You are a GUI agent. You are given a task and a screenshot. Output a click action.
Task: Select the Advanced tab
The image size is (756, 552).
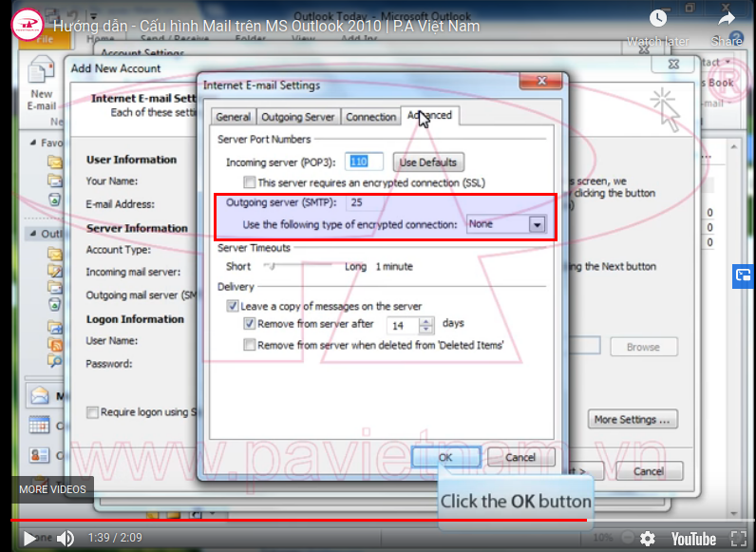click(x=429, y=116)
